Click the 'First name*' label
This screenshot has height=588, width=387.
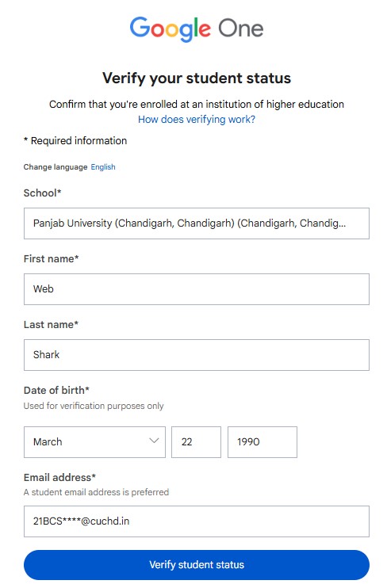tap(51, 259)
